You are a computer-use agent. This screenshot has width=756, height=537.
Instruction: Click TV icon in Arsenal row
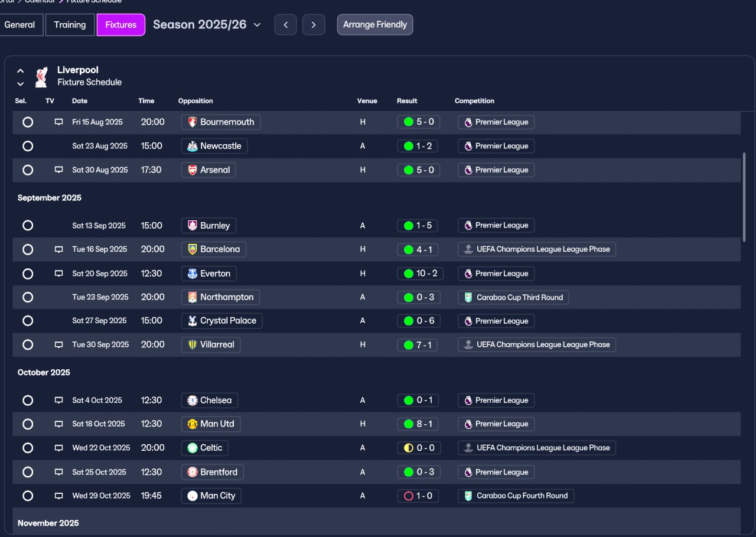(58, 170)
